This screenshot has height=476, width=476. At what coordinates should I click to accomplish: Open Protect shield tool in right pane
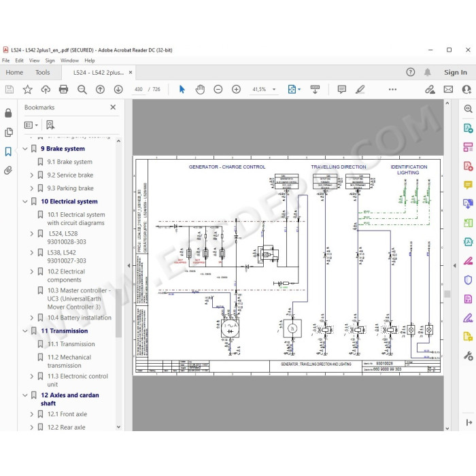tap(468, 280)
